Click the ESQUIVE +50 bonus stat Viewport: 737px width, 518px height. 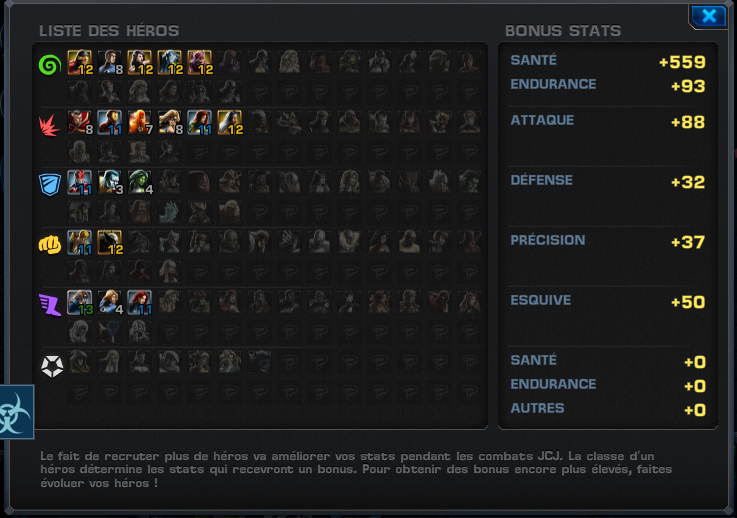point(607,301)
